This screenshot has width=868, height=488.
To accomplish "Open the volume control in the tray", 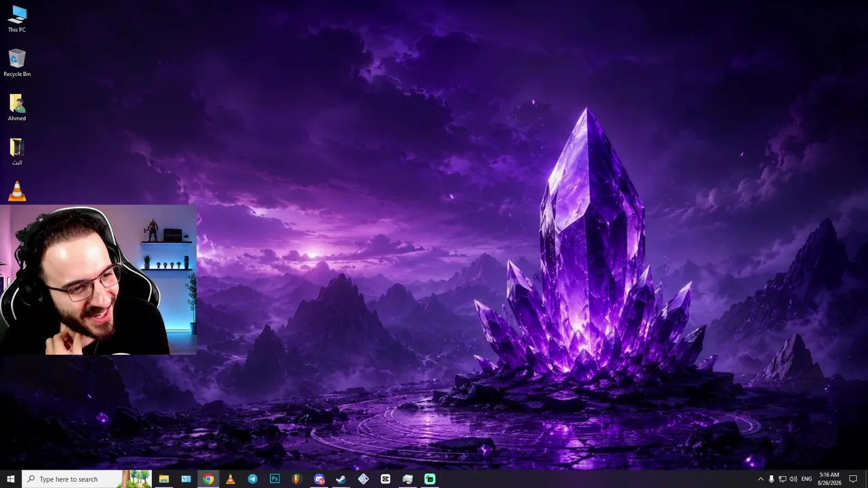I will [x=793, y=479].
